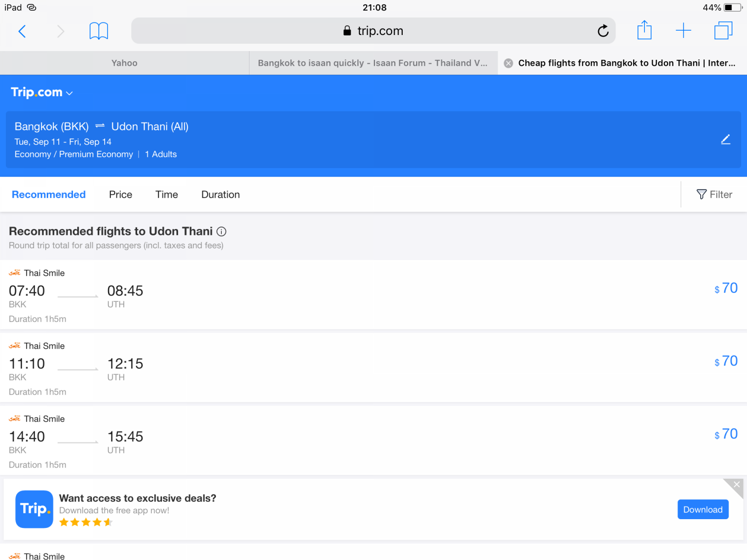This screenshot has height=560, width=747.
Task: Tap the Safari forward arrow
Action: pos(60,31)
